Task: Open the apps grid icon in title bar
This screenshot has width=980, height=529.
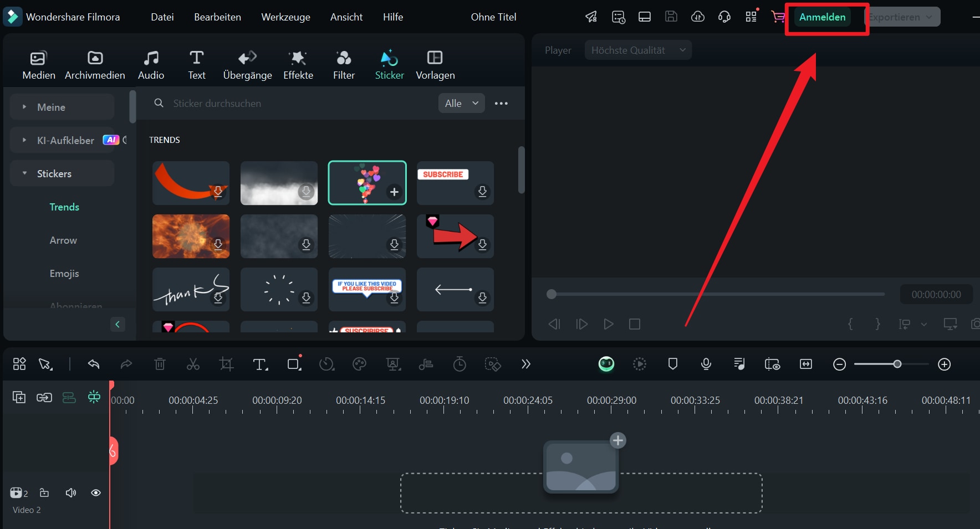Action: point(751,17)
